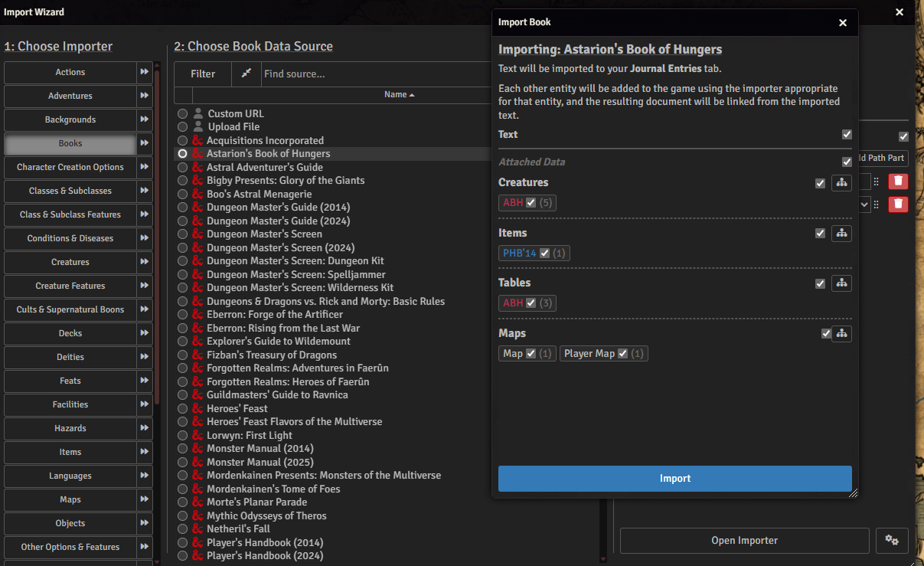Select Player's Handbook (2024) radio button
The image size is (924, 566).
click(182, 555)
